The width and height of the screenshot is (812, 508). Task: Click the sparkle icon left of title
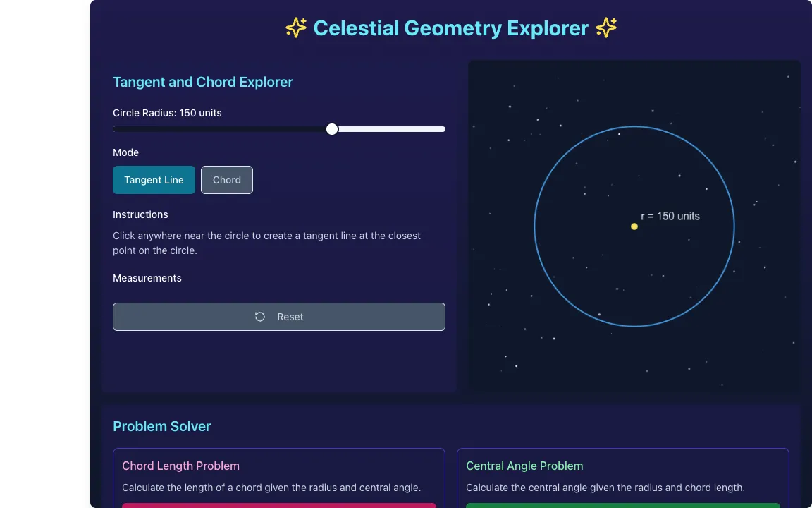(x=296, y=28)
